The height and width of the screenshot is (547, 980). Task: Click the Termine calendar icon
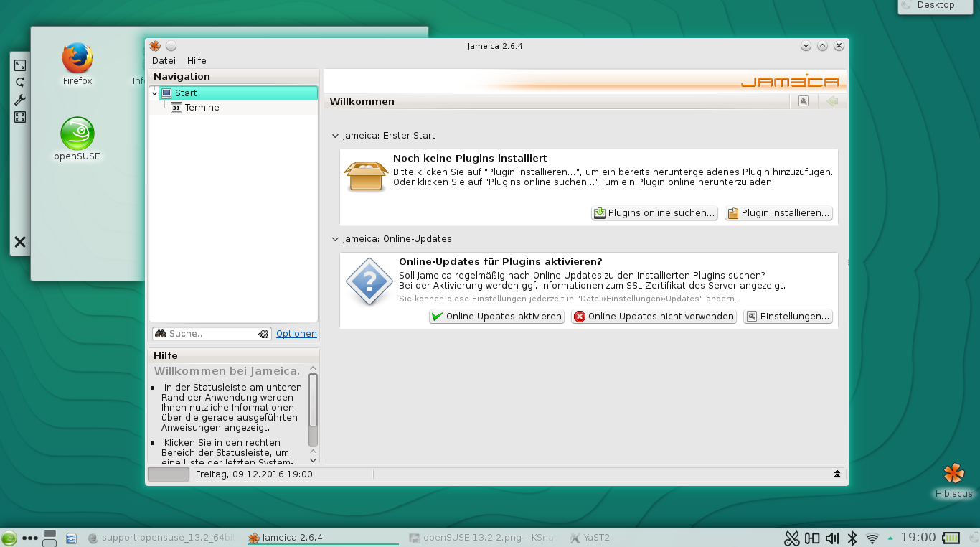pos(176,108)
